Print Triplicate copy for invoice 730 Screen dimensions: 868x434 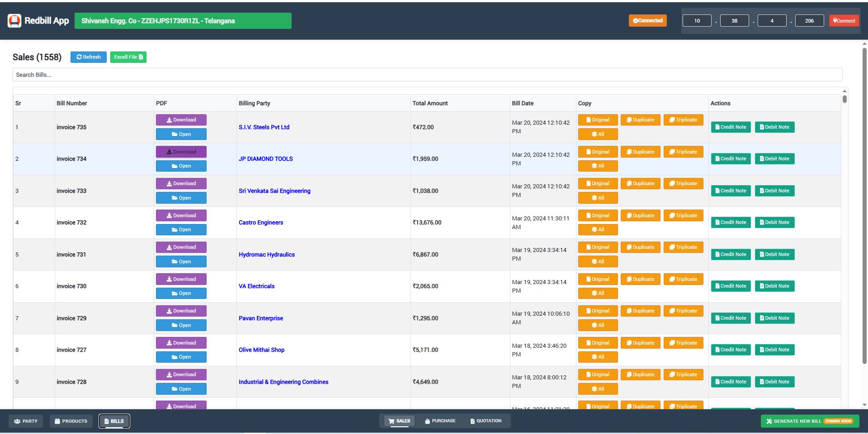tap(683, 279)
